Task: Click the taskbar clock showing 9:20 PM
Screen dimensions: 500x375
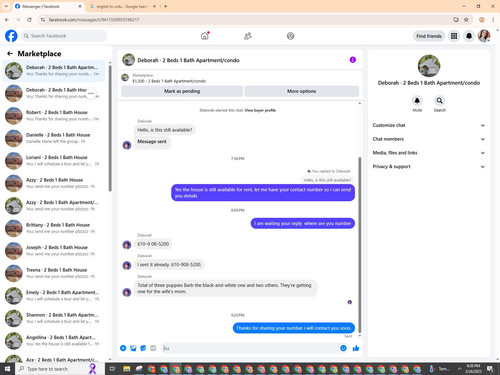Action: [473, 369]
